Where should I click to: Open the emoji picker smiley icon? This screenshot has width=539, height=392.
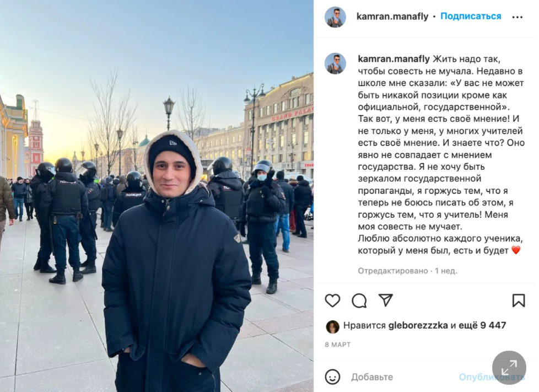[332, 377]
